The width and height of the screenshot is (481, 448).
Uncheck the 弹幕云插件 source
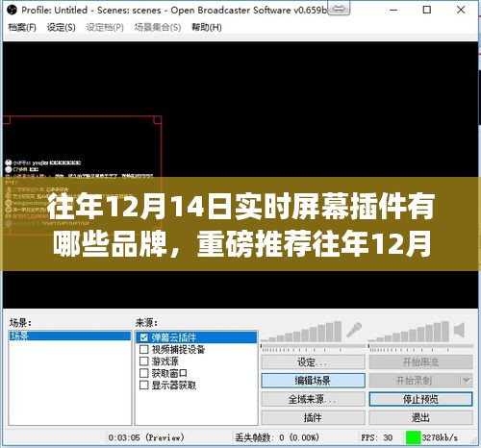click(144, 337)
